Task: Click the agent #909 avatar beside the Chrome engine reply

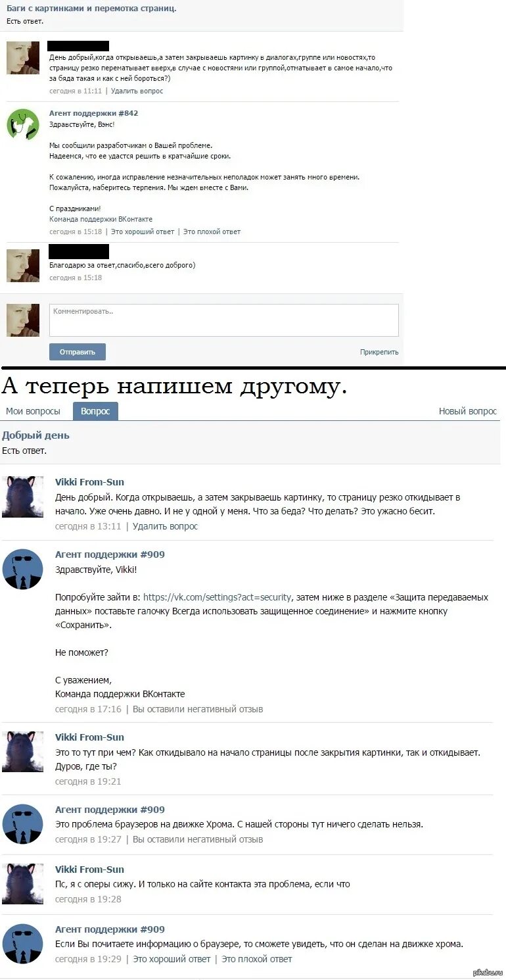Action: (x=22, y=824)
